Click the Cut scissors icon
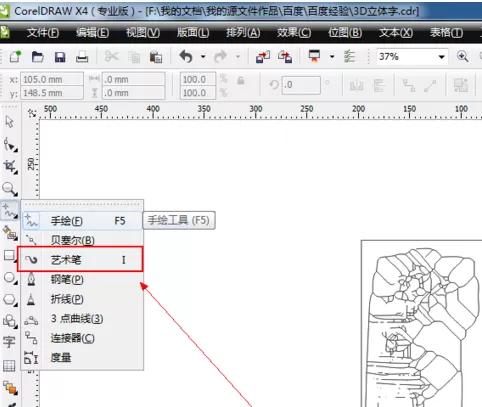The width and height of the screenshot is (482, 407). pos(111,56)
